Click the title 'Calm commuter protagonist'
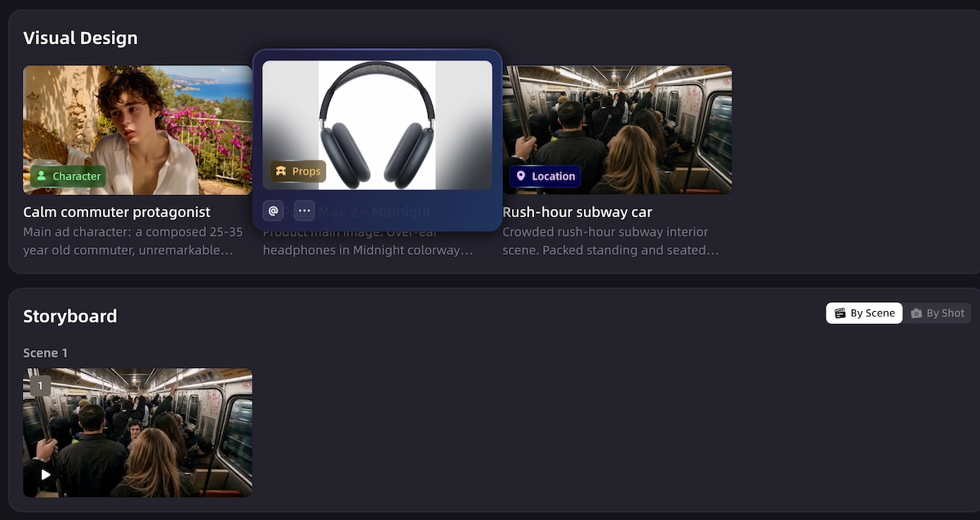Screen dimensions: 980x520 [x=117, y=212]
